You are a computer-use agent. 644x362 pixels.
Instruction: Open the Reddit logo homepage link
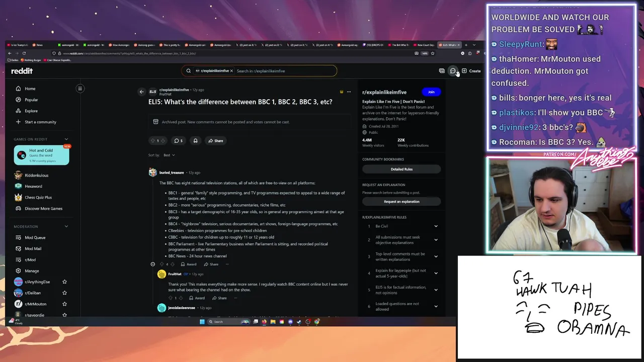coord(22,71)
